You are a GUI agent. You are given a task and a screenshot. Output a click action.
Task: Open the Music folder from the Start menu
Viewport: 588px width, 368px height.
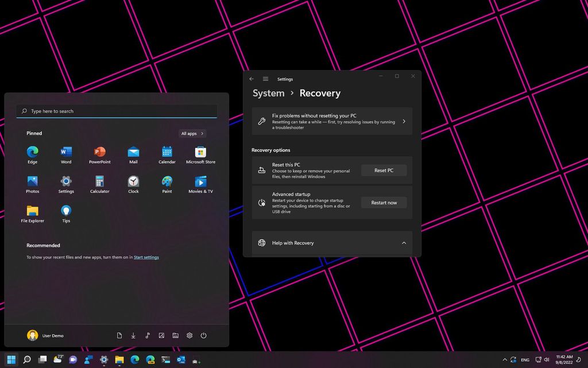click(x=147, y=335)
